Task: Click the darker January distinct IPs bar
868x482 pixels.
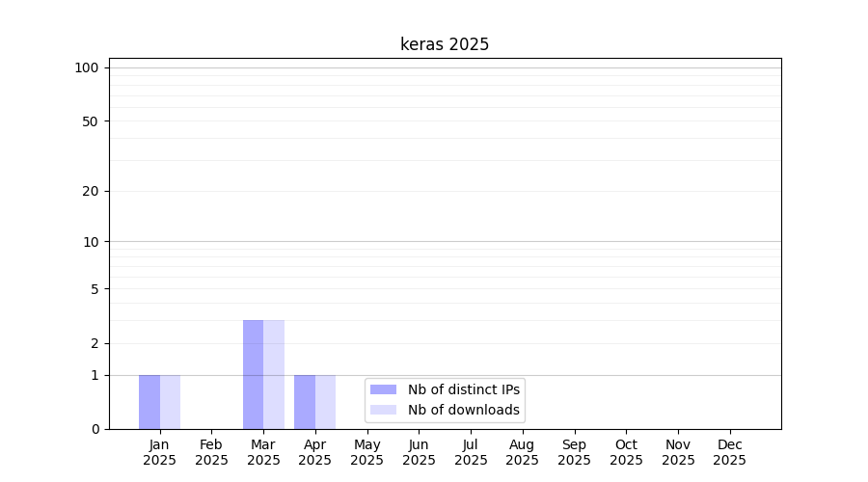Action: click(x=149, y=402)
